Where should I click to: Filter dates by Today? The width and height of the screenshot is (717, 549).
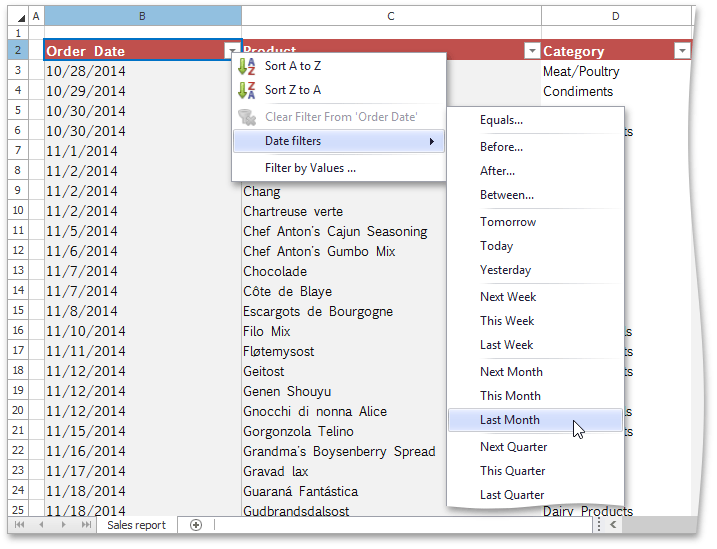535,246
